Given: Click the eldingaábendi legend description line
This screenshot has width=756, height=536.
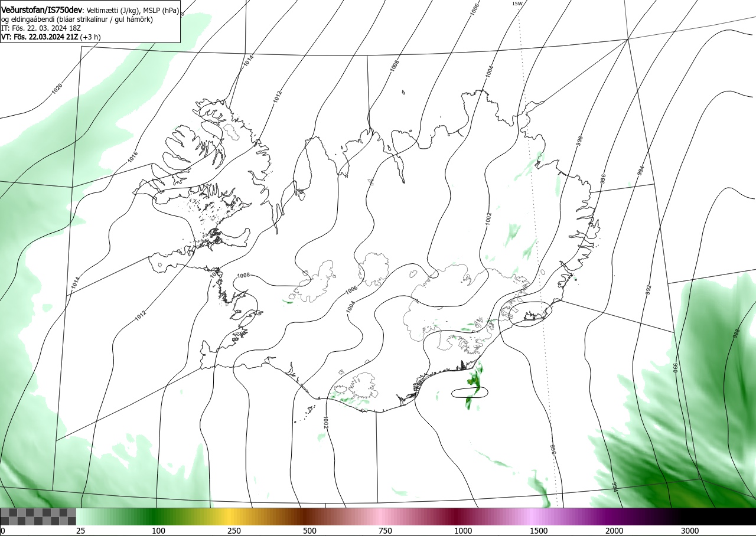Looking at the screenshot, I should (77, 19).
